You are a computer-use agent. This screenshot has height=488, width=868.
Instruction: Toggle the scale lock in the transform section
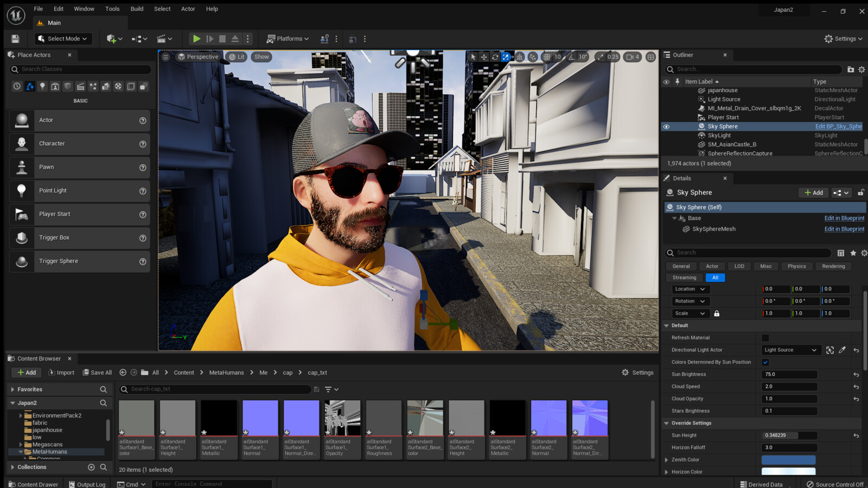tap(717, 313)
